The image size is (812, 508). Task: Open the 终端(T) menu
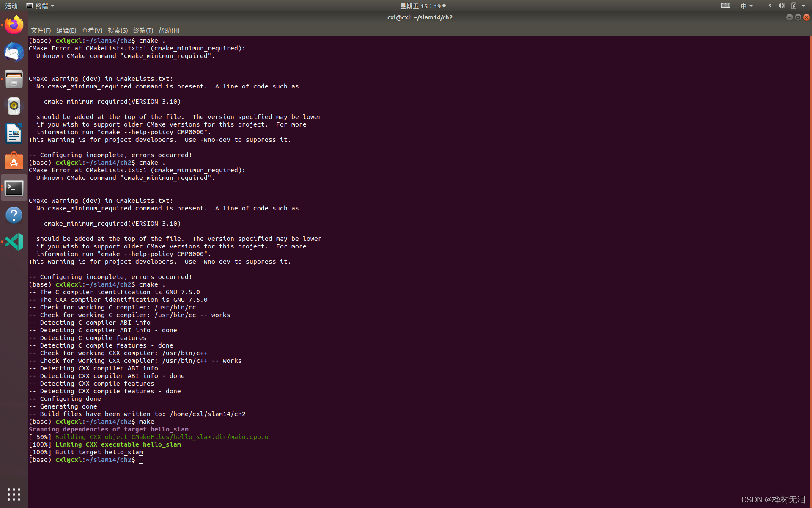click(143, 30)
